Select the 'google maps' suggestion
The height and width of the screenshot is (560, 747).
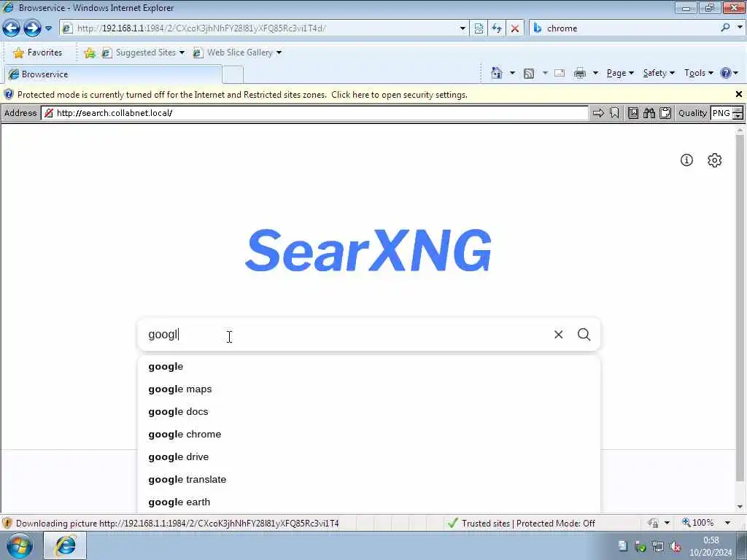click(x=368, y=389)
